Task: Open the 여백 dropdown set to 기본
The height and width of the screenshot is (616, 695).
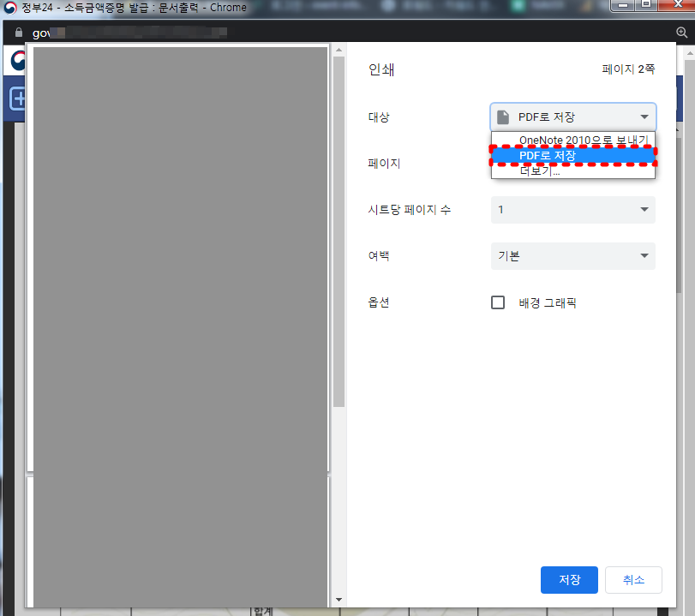Action: 572,255
